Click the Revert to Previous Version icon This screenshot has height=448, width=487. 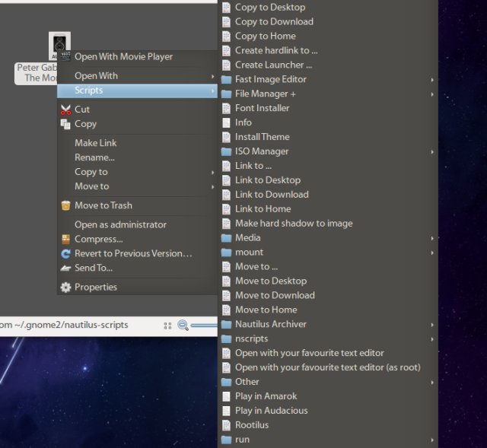point(65,253)
